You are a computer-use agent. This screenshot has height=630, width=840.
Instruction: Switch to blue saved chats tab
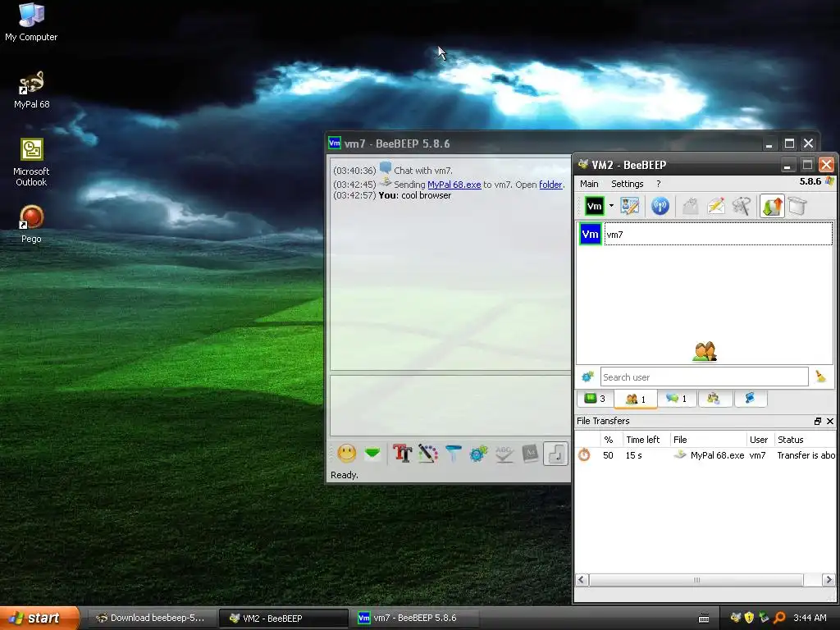coord(750,399)
